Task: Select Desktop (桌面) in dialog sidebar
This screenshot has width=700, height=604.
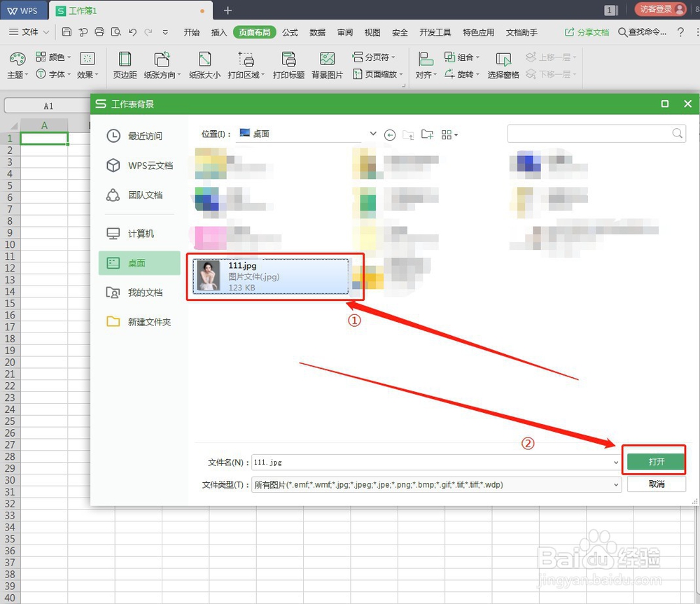Action: point(139,263)
